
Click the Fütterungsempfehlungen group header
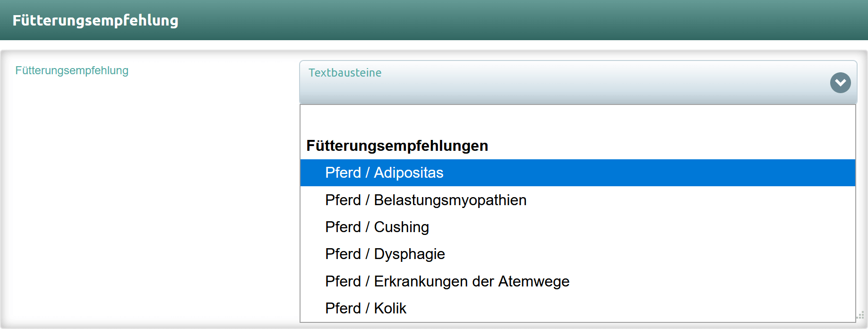point(397,146)
